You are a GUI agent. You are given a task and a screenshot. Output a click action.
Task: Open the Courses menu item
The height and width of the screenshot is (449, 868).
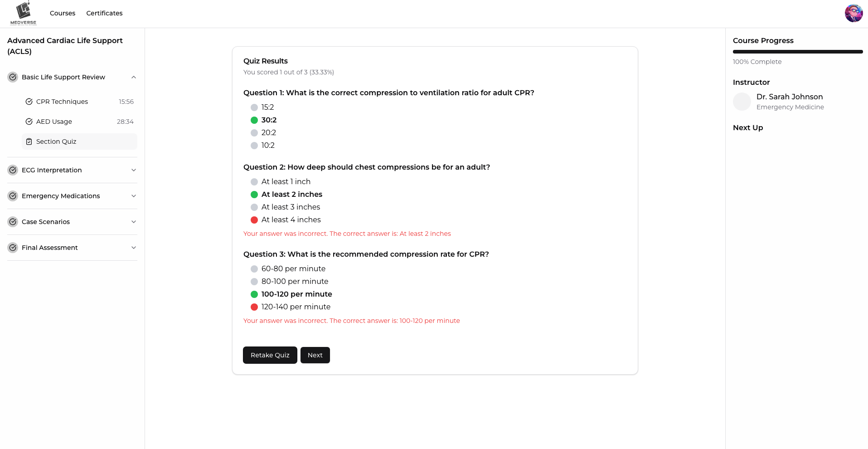click(63, 13)
